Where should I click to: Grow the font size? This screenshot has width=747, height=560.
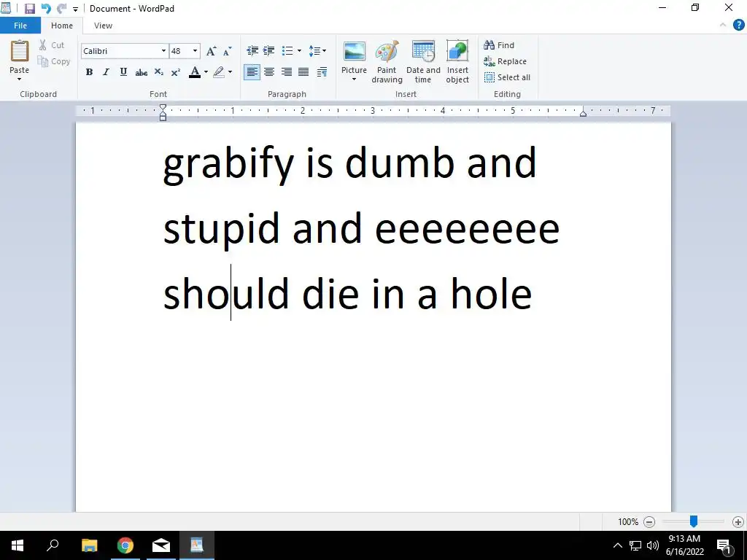211,51
